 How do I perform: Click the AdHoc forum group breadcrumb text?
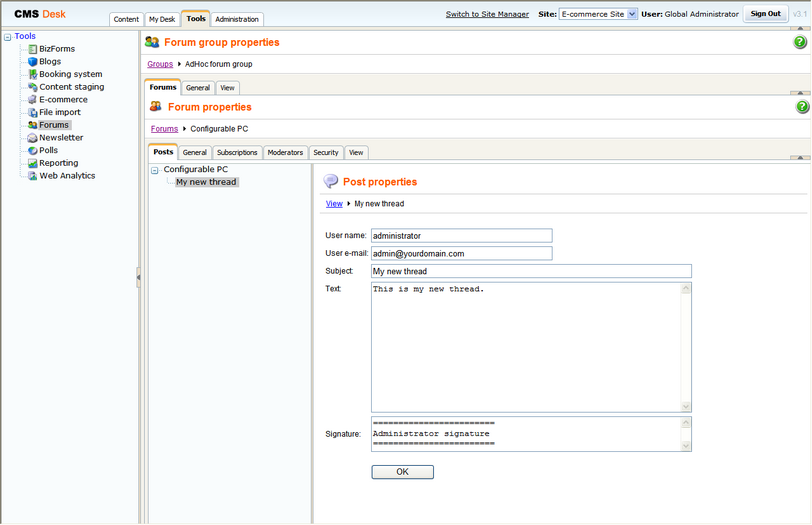pos(219,64)
